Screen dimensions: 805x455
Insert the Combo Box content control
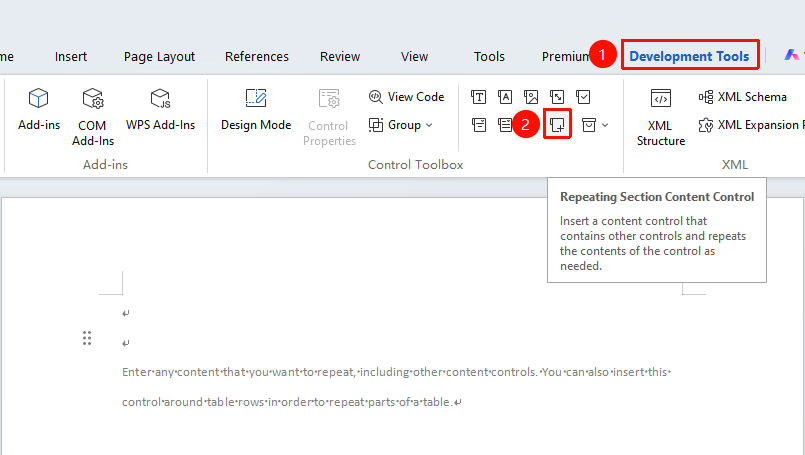pyautogui.click(x=478, y=125)
